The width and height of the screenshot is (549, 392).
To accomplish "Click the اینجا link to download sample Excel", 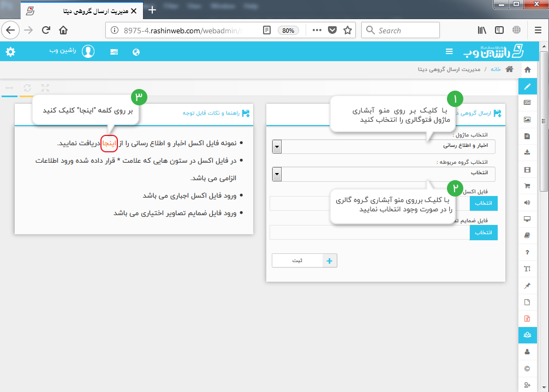I will [109, 143].
